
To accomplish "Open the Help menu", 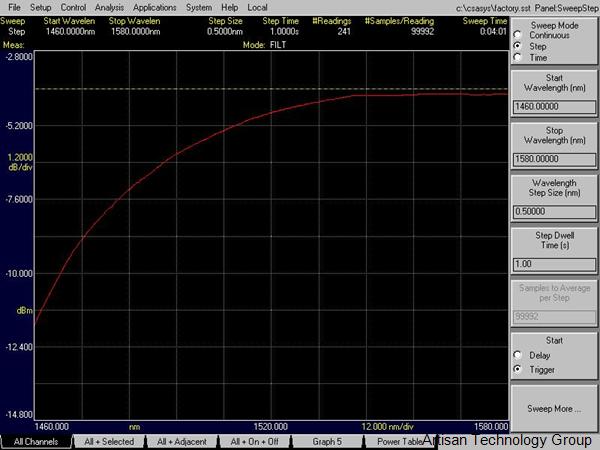I will pos(230,7).
